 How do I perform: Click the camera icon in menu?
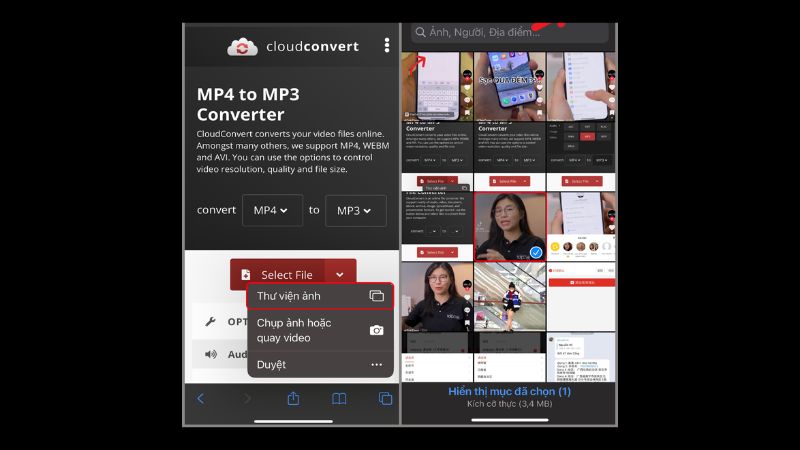point(377,331)
